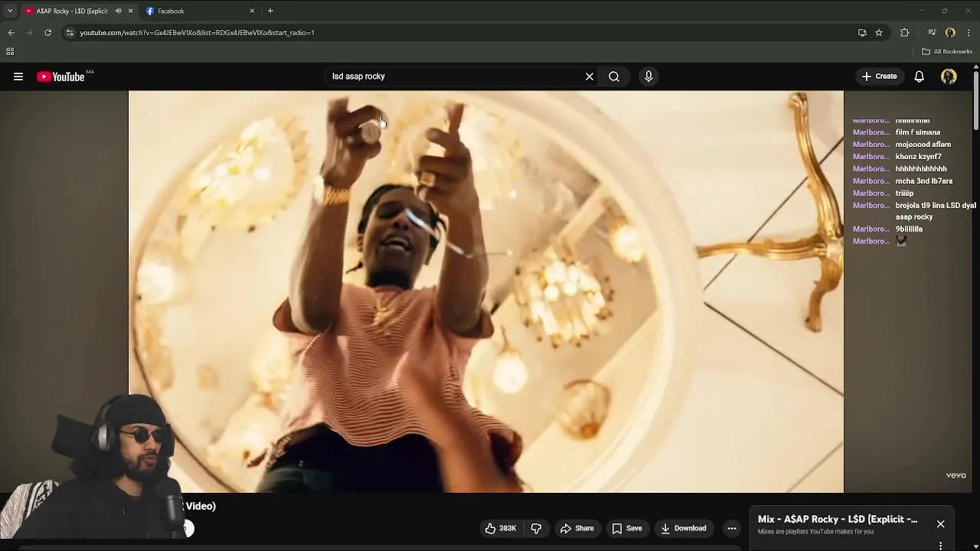Like the video with 383K
Viewport: 980px width, 551px height.
(500, 528)
